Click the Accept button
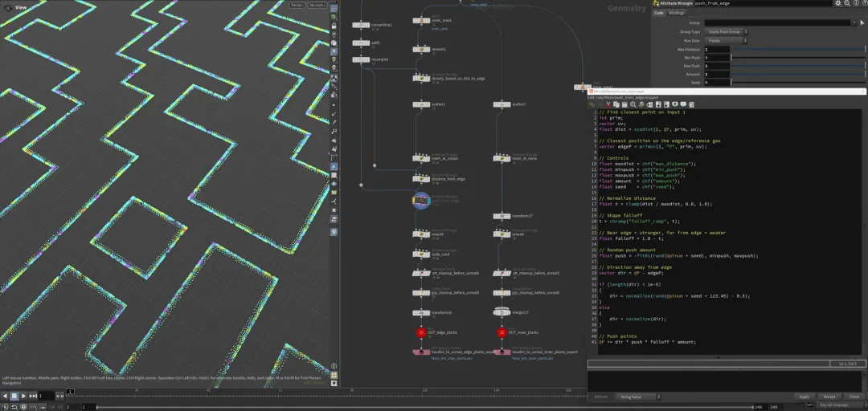The height and width of the screenshot is (411, 868). (829, 397)
